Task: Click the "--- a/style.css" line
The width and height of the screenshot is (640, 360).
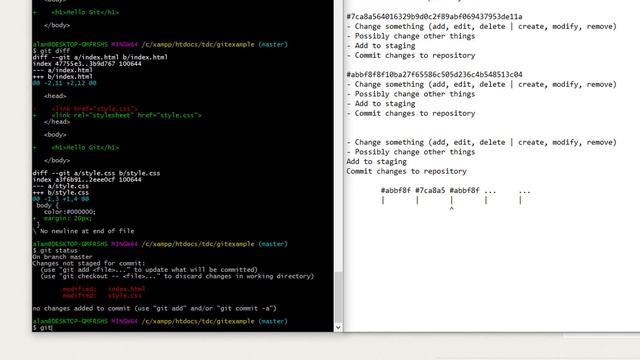Action: pyautogui.click(x=60, y=186)
